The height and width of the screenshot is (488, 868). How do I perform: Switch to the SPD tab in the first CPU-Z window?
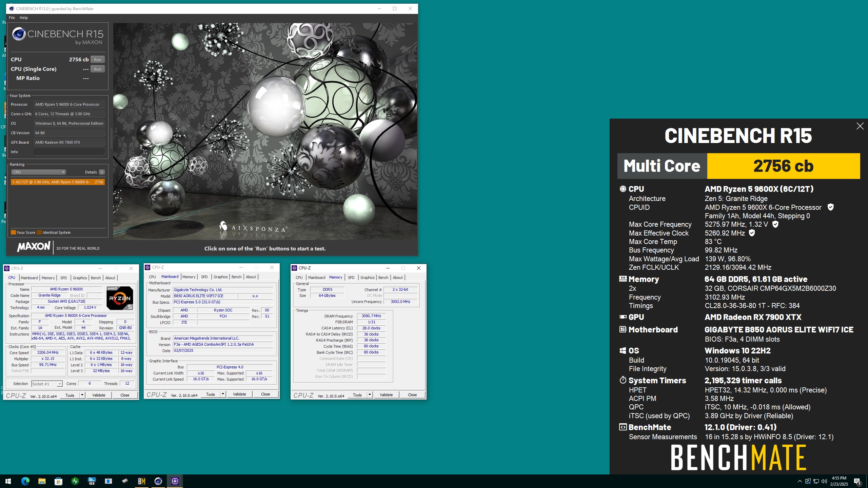click(x=63, y=278)
